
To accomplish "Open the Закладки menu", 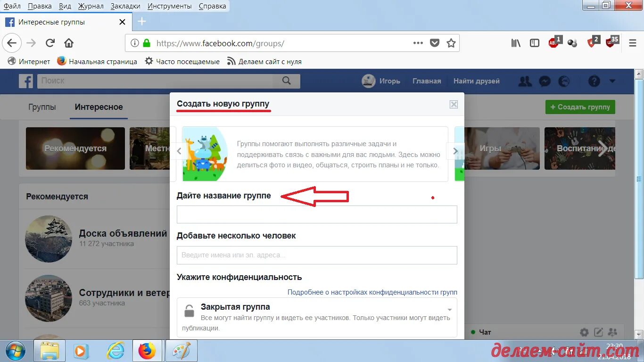I will click(125, 6).
